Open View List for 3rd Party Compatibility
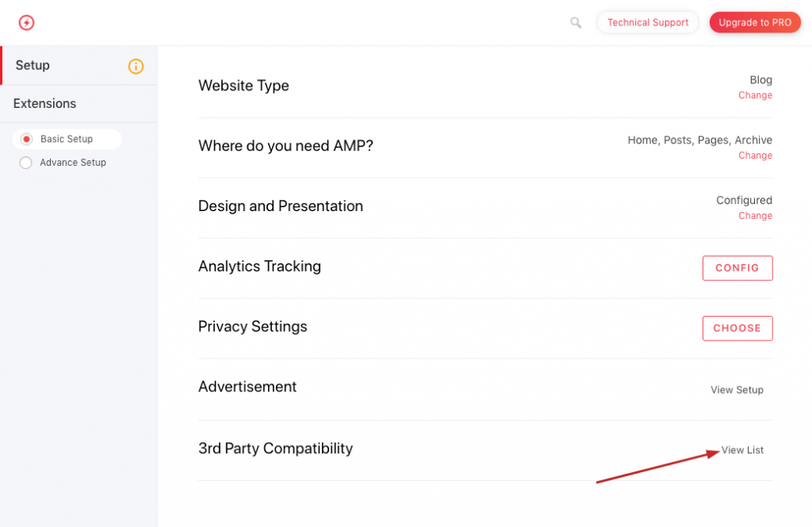The height and width of the screenshot is (527, 812). [x=742, y=450]
